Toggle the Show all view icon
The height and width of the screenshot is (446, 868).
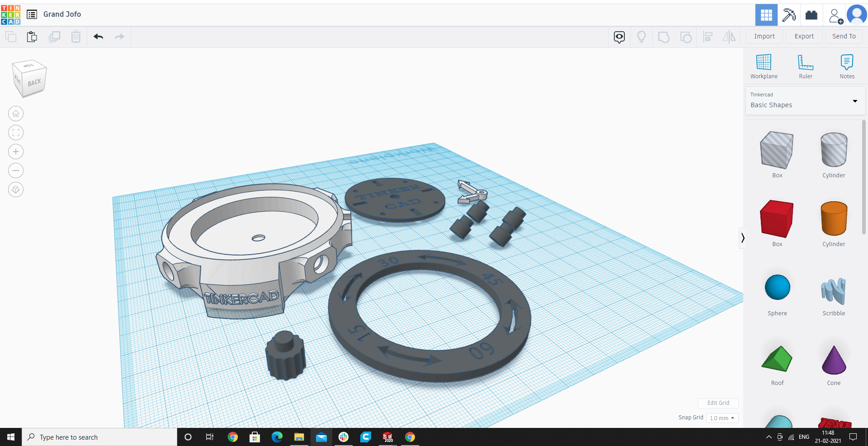click(x=619, y=37)
